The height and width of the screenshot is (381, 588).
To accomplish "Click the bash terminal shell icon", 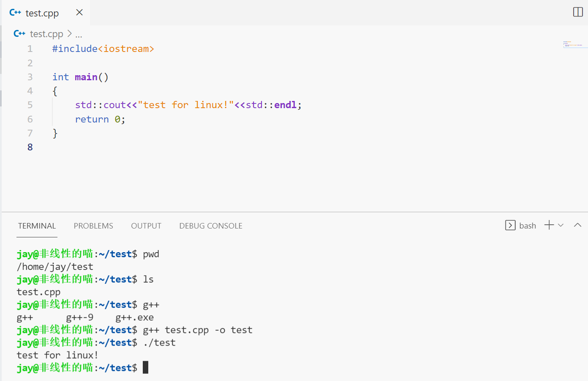I will pos(510,225).
